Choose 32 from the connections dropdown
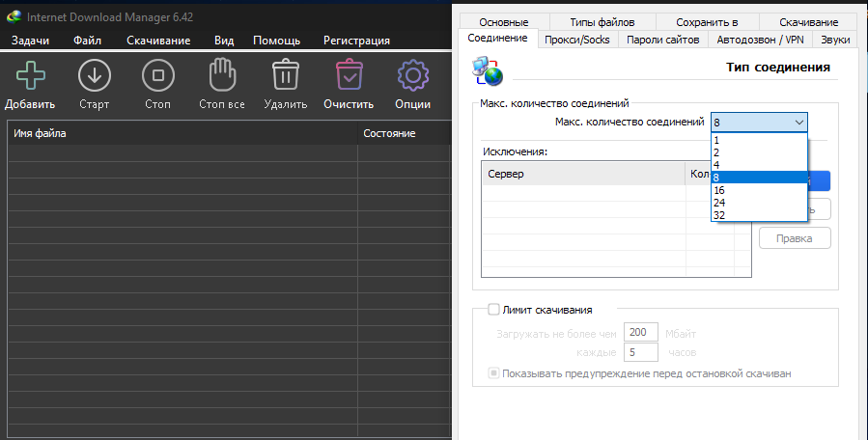The image size is (868, 440). [719, 215]
